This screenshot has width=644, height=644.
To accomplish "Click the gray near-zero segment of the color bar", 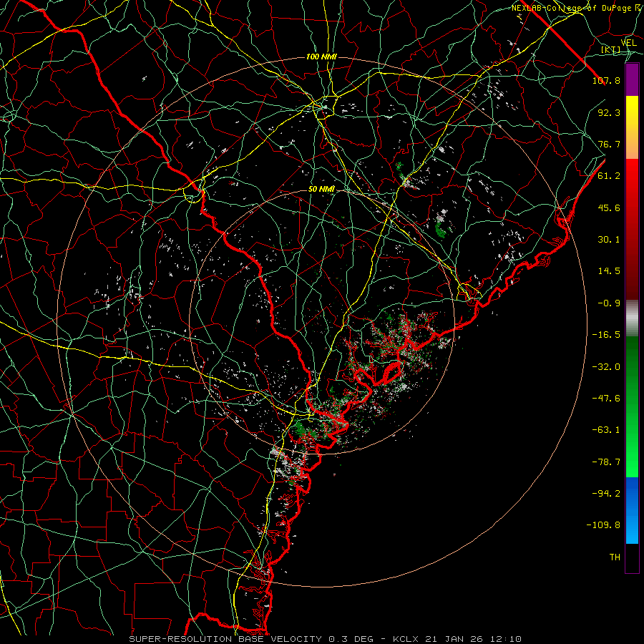I will (632, 318).
